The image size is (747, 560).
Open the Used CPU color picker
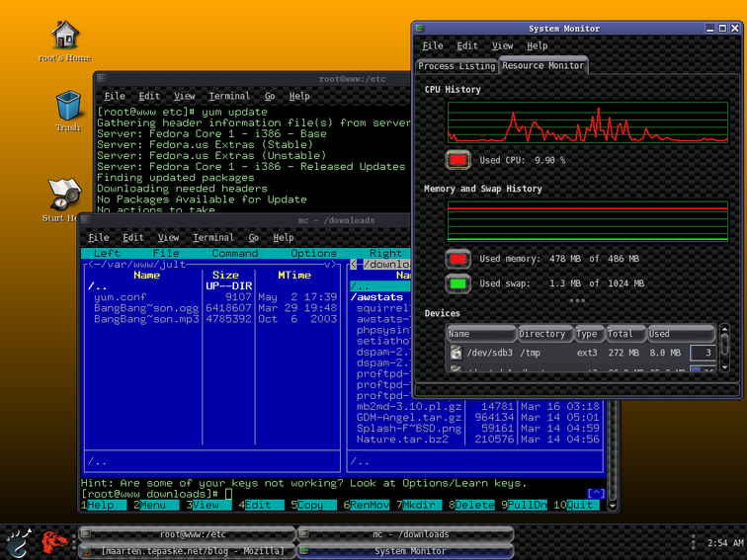tap(458, 159)
